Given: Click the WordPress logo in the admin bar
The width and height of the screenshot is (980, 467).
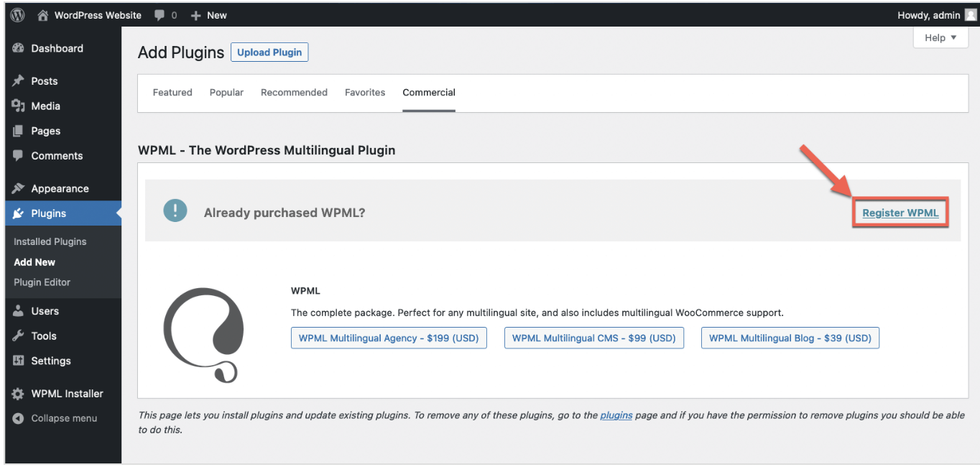Looking at the screenshot, I should click(x=16, y=14).
